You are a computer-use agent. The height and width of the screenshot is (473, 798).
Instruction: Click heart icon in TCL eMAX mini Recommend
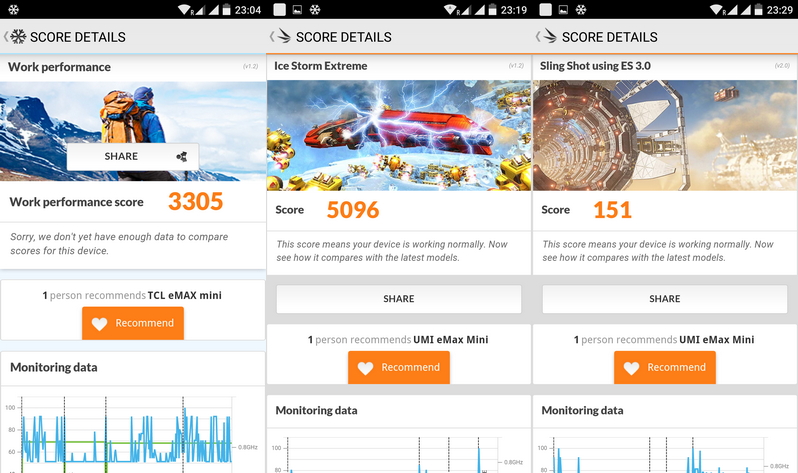(x=99, y=324)
